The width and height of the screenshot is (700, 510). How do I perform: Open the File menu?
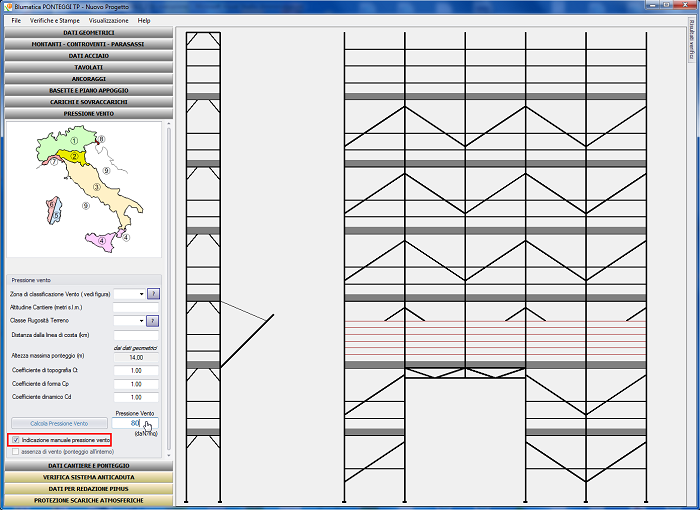tap(17, 20)
